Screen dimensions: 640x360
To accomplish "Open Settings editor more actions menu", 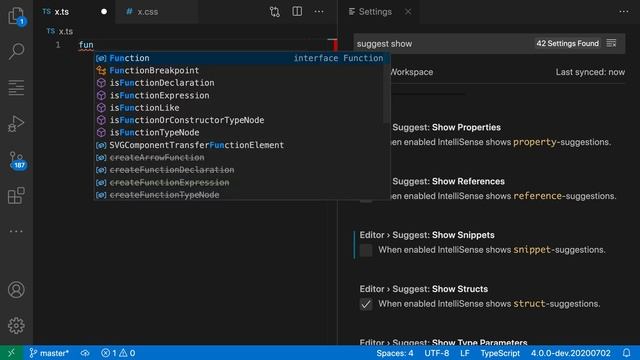I will tap(624, 11).
